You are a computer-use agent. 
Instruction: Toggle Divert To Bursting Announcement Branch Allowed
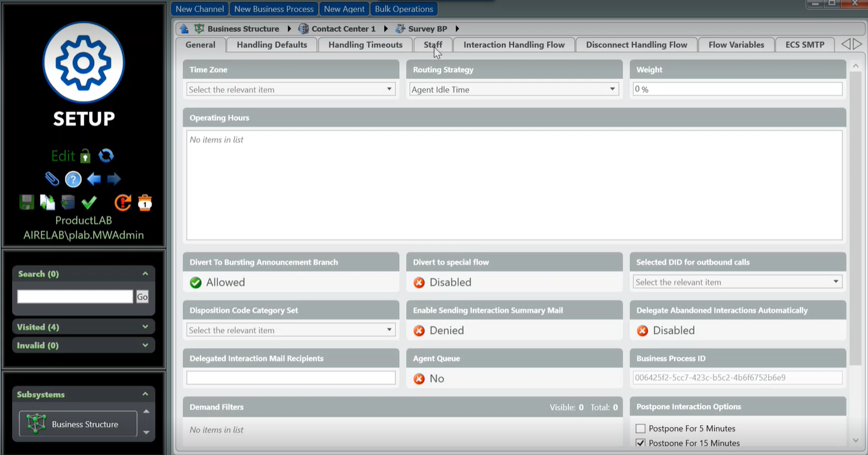click(196, 283)
